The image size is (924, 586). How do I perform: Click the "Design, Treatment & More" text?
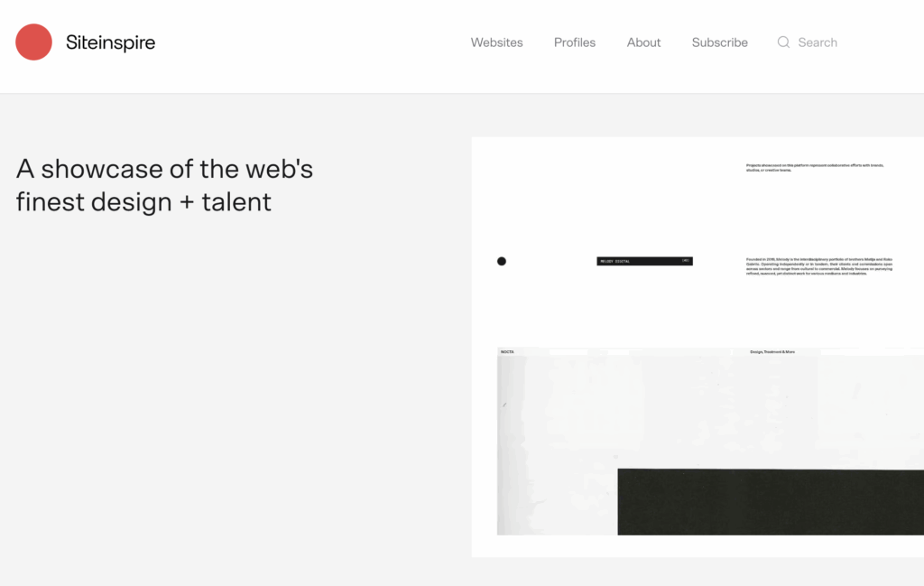(772, 351)
